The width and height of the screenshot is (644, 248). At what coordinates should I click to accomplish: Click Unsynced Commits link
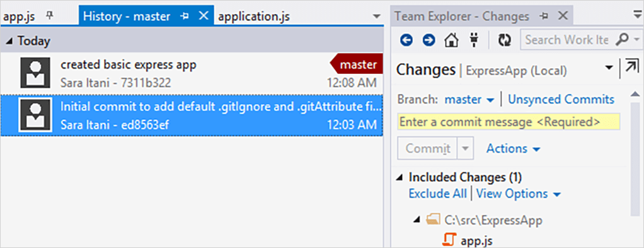pos(561,100)
